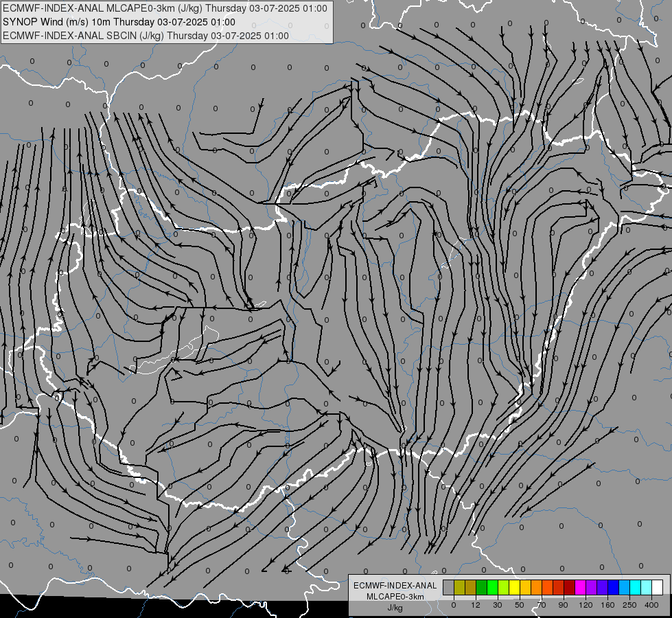
Task: Click legend scale value 90
Action: click(x=563, y=605)
